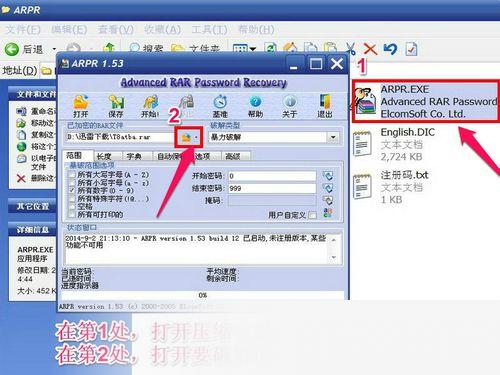This screenshot has width=500, height=375.
Task: Click the icon beside 结束密码 field
Action: [328, 188]
